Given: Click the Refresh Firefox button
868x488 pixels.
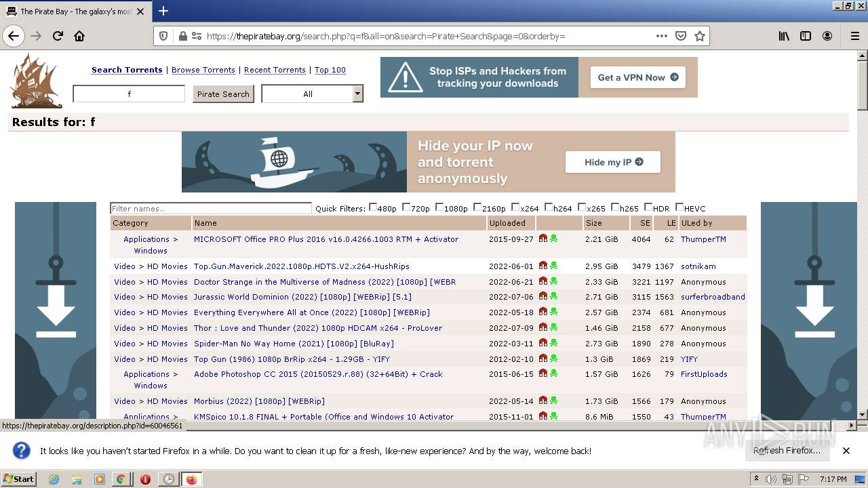Looking at the screenshot, I should [x=787, y=451].
